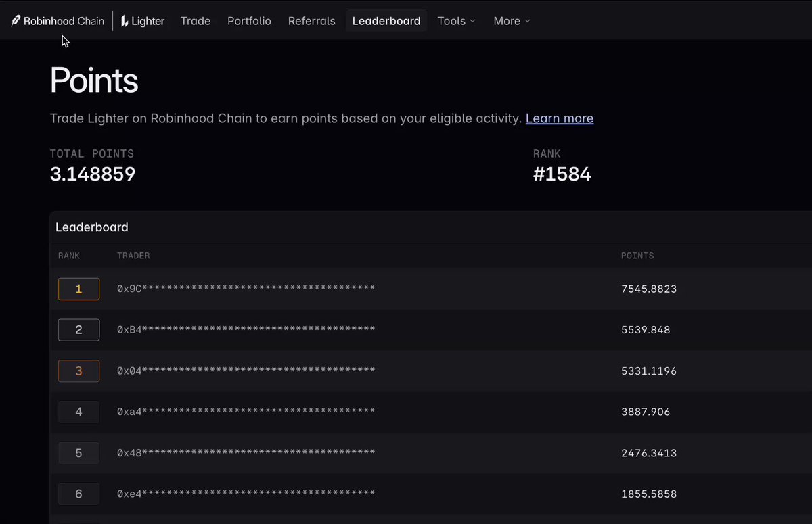Click the total points value 3.148859
The height and width of the screenshot is (524, 812).
(x=93, y=174)
